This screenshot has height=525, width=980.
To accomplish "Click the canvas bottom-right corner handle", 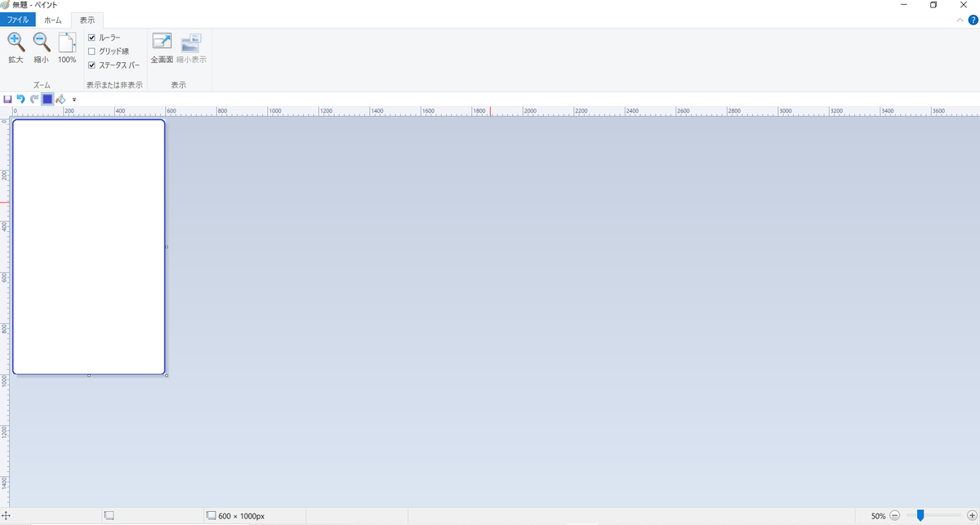I will pos(167,376).
